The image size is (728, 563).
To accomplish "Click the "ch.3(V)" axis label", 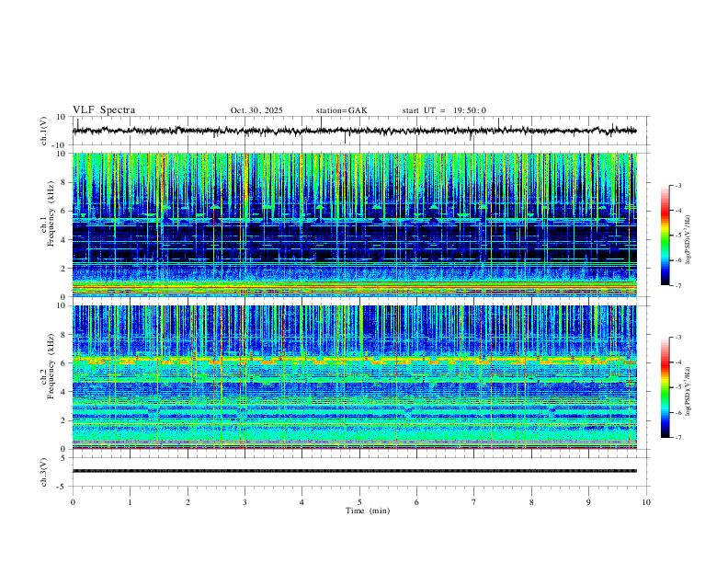I will coord(44,472).
